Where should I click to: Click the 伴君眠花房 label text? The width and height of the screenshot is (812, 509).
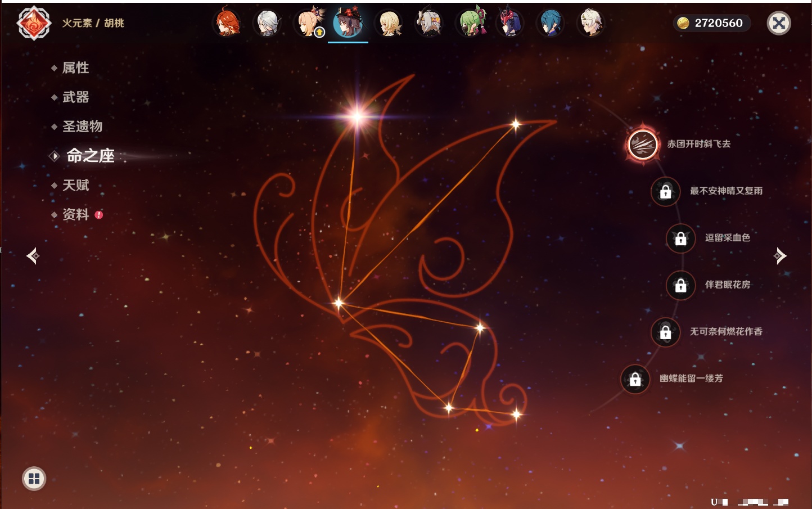tap(728, 285)
